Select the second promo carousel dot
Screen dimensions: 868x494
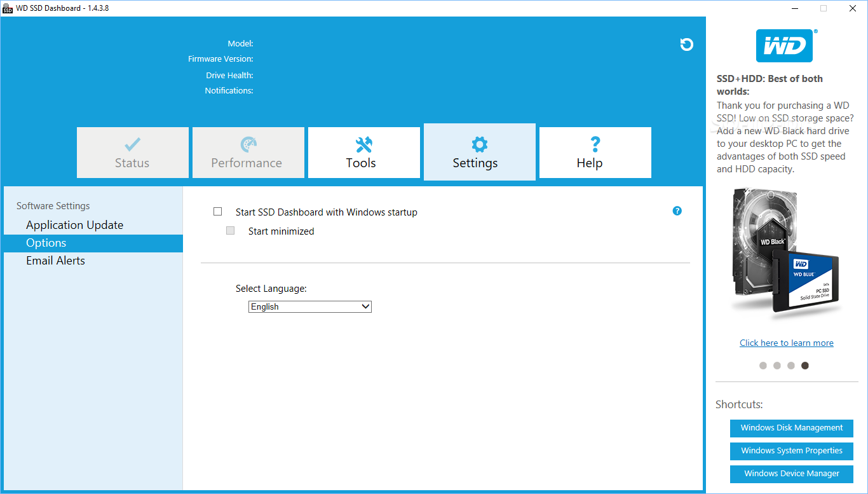click(777, 366)
